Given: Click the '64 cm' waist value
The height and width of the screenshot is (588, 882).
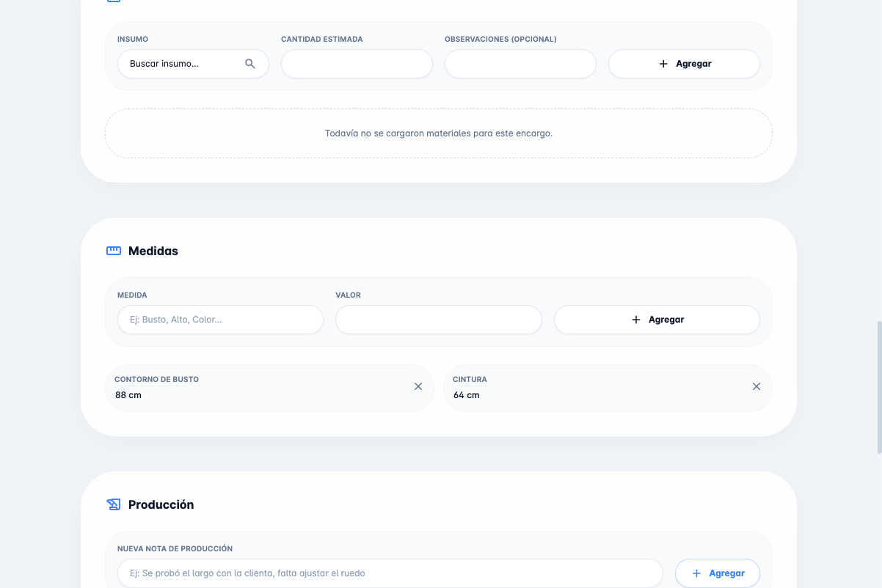Looking at the screenshot, I should (x=467, y=395).
